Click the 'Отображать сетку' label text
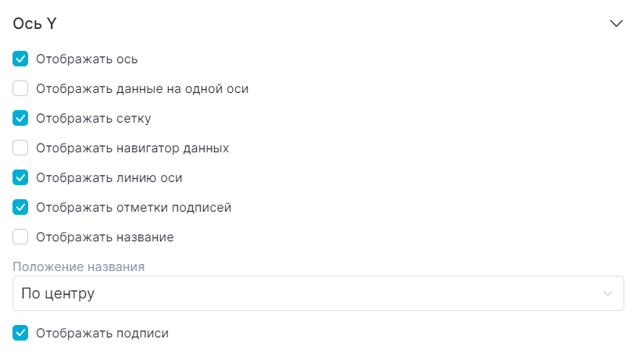The height and width of the screenshot is (364, 636). point(93,119)
